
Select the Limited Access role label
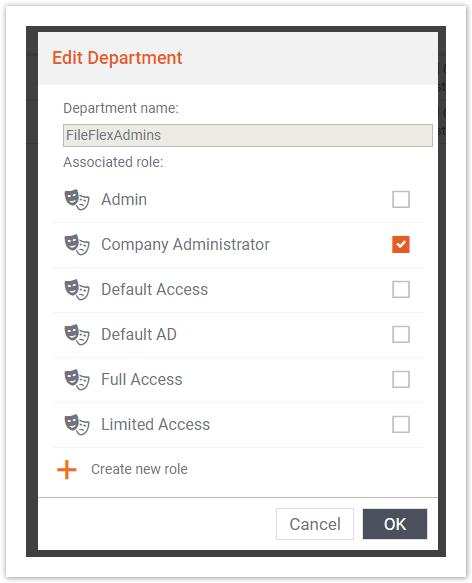(x=155, y=425)
